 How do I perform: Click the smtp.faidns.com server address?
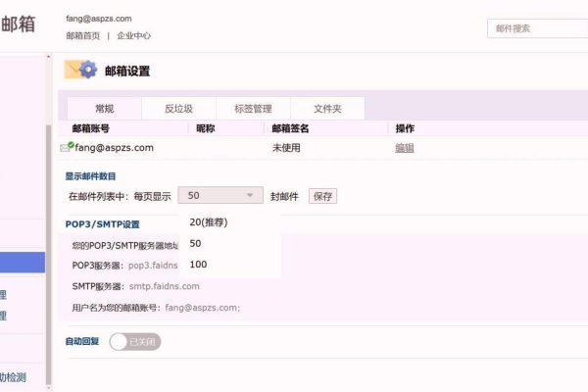pyautogui.click(x=165, y=286)
